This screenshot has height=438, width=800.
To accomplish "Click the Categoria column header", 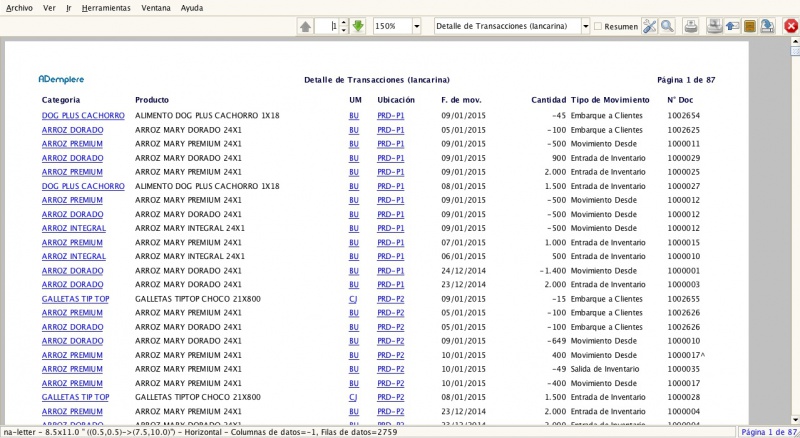I will pos(61,100).
